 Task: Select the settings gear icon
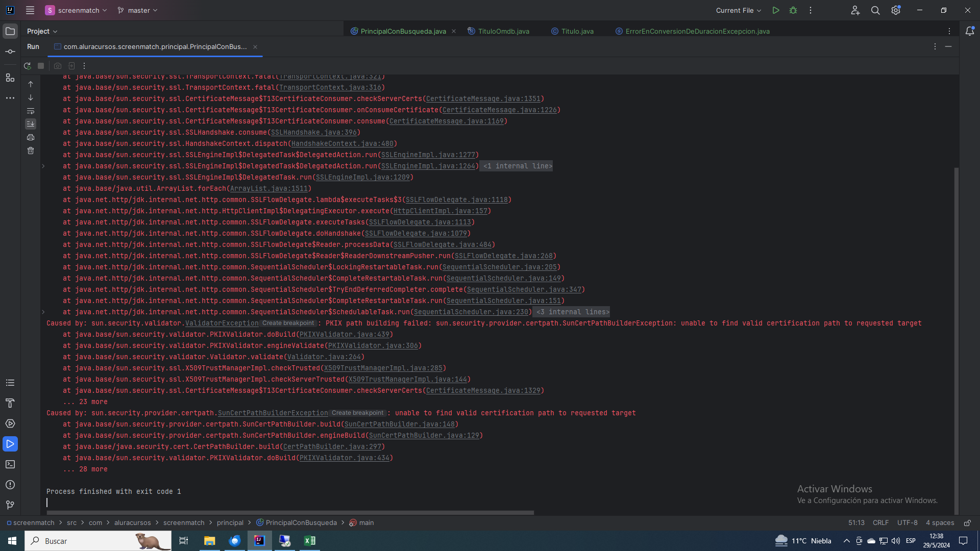896,10
